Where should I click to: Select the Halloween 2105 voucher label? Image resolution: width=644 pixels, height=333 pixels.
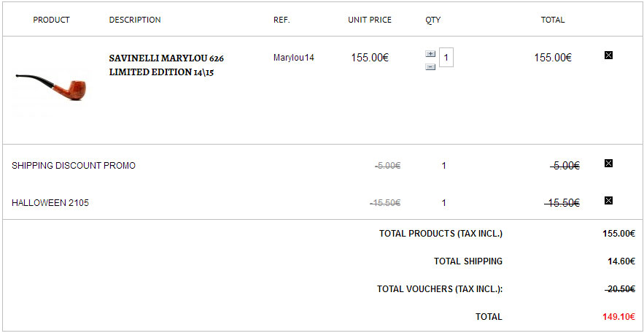pos(50,203)
